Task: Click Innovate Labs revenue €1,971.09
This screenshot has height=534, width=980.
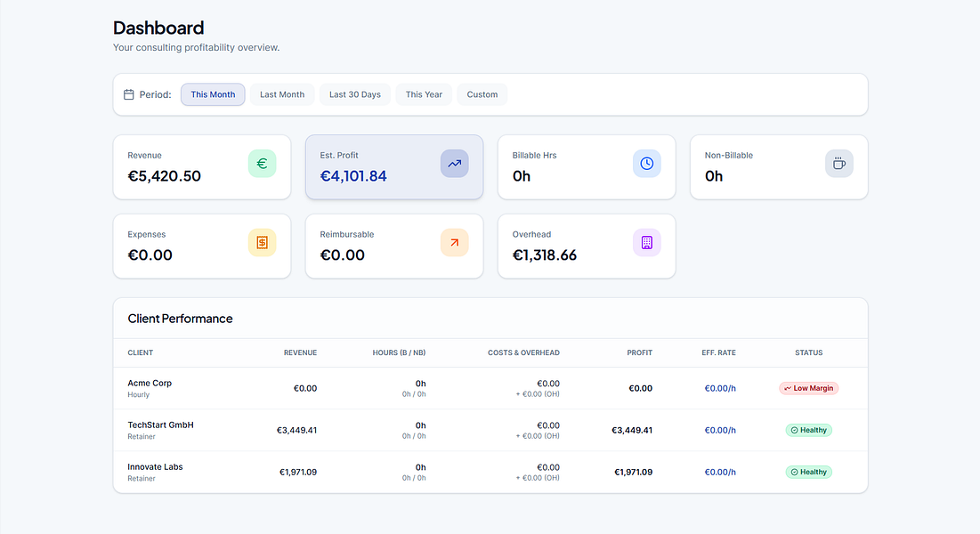Action: tap(298, 472)
